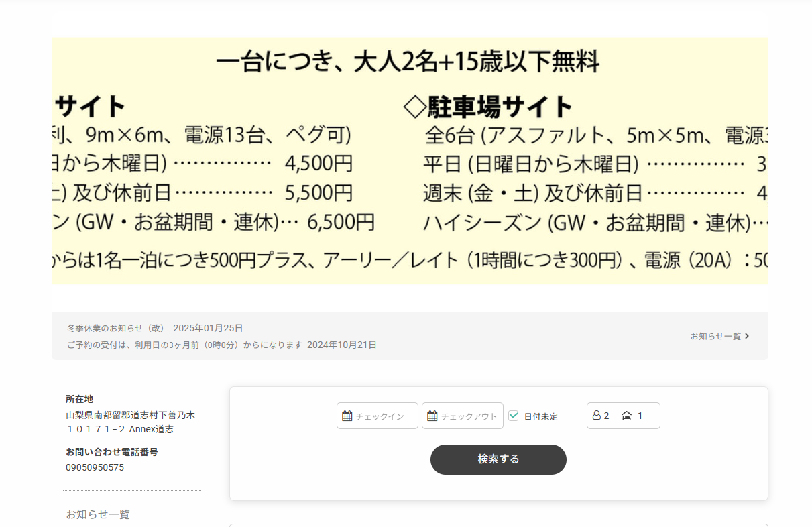Click the site count tent icon
The height and width of the screenshot is (527, 812).
[x=626, y=416]
